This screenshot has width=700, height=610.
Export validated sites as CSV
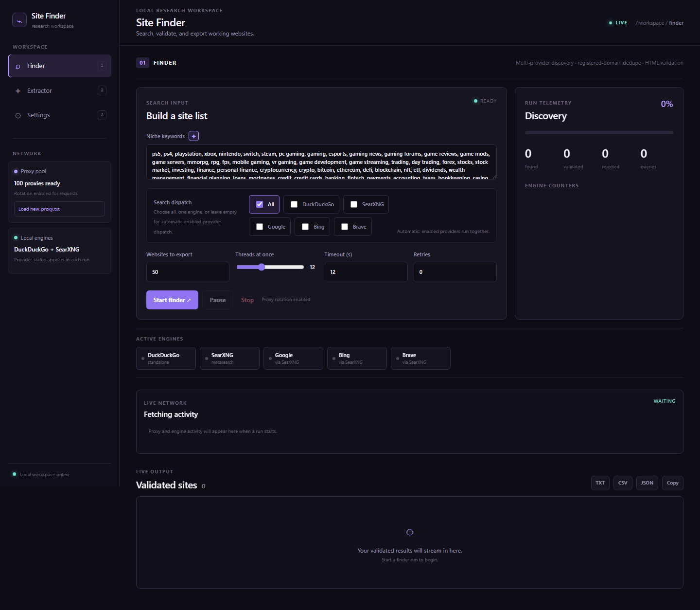pos(623,483)
